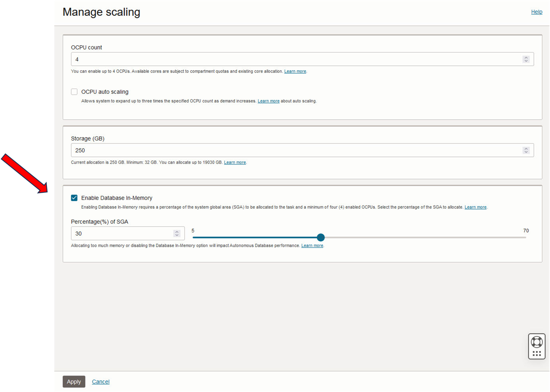Click the OCPU count stepper arrows
The width and height of the screenshot is (550, 392).
pyautogui.click(x=526, y=59)
